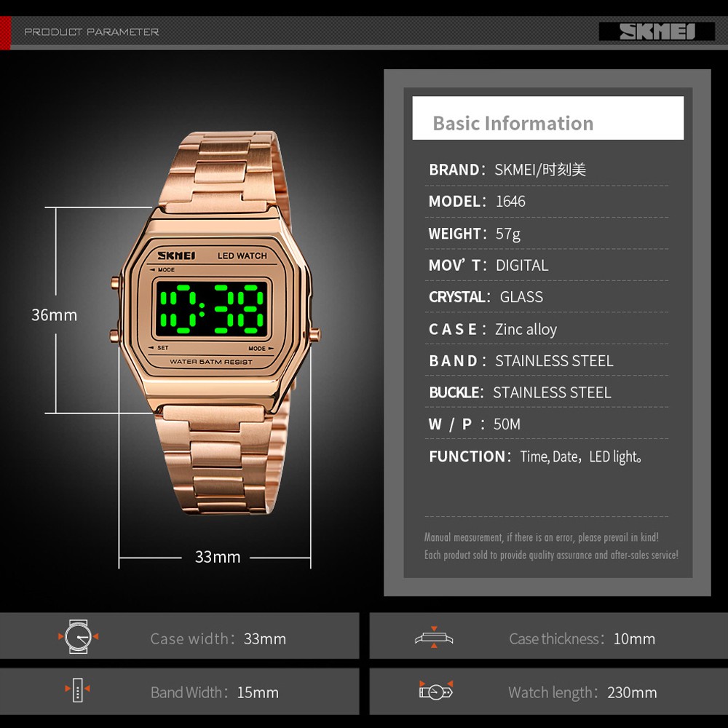This screenshot has height=728, width=728.
Task: Click the SKMEI logo in top banner
Action: point(657,31)
